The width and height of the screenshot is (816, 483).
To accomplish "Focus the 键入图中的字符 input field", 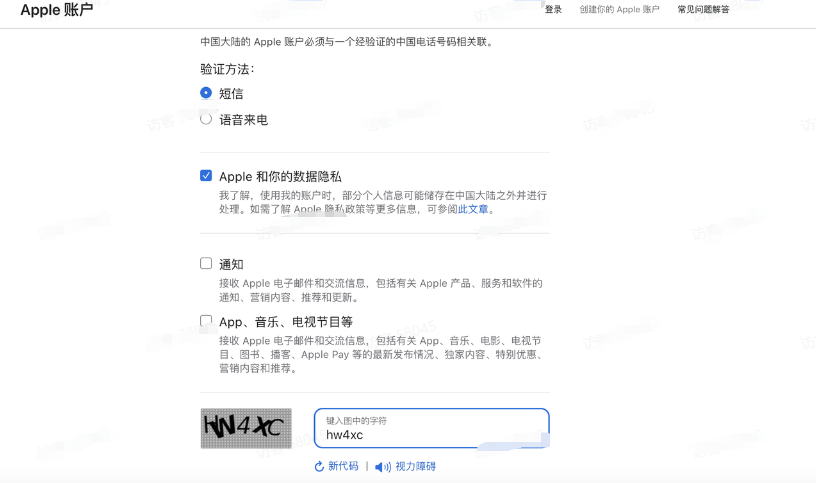I will point(431,428).
